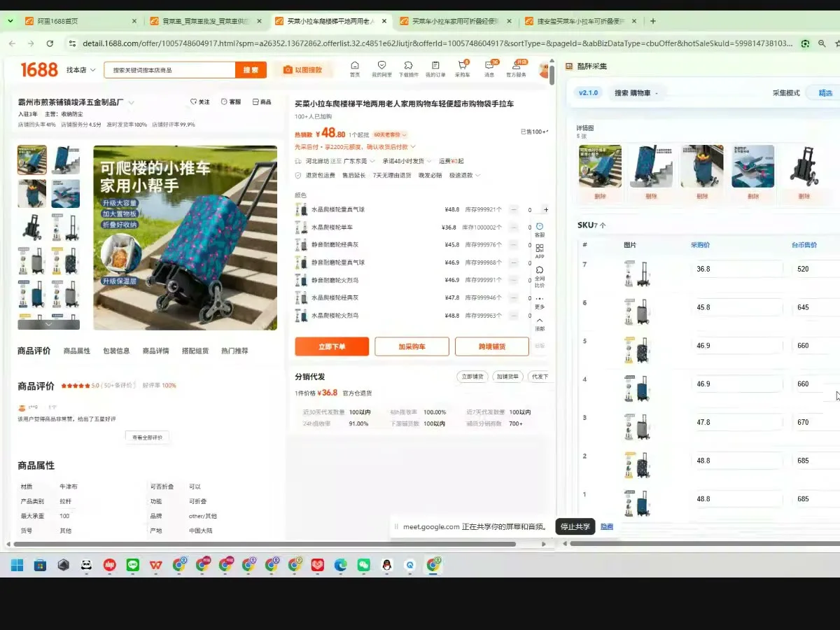The width and height of the screenshot is (840, 630).
Task: Click the orange 搜索 button
Action: point(251,70)
